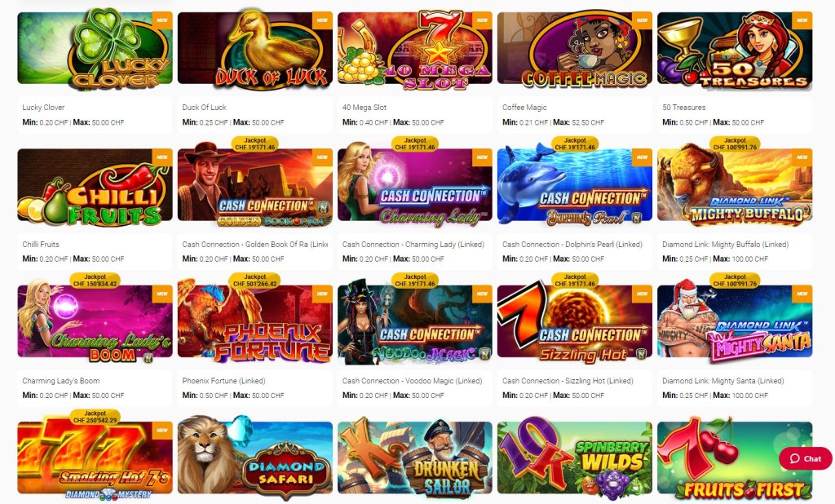The image size is (835, 504).
Task: Click the Cash Connection - Sizzling Hot (Linked) title
Action: [568, 381]
